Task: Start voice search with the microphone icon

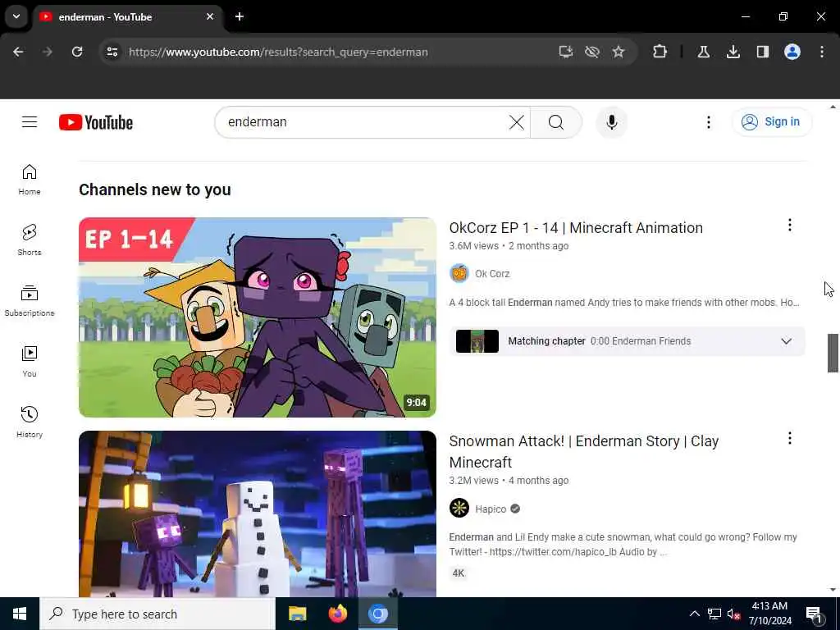Action: pos(612,122)
